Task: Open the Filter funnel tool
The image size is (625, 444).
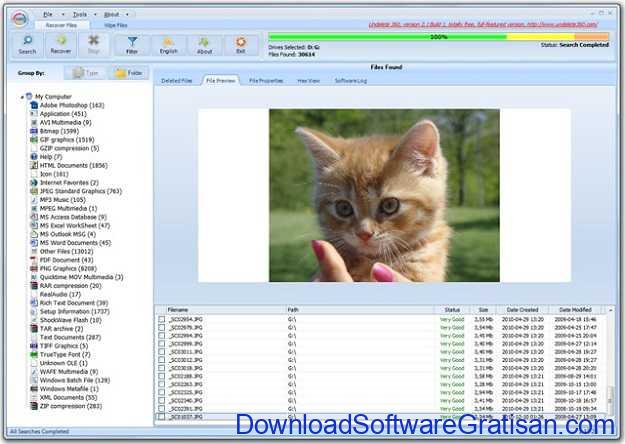Action: click(x=132, y=41)
